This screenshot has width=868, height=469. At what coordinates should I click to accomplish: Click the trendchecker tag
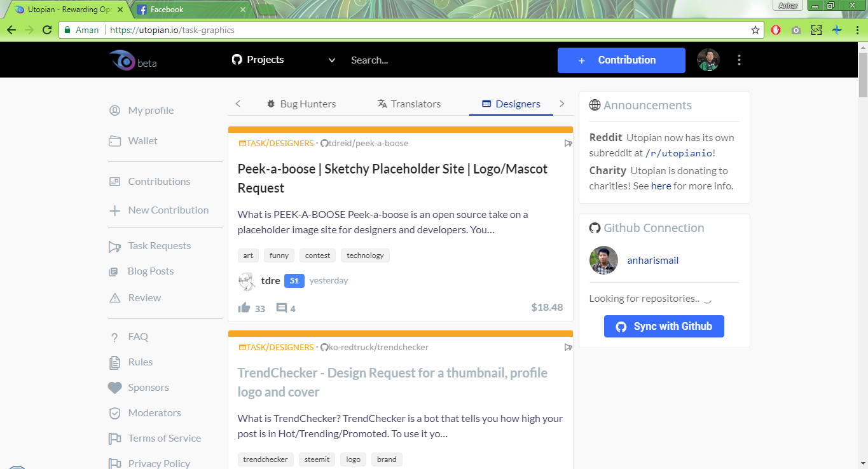pos(266,459)
